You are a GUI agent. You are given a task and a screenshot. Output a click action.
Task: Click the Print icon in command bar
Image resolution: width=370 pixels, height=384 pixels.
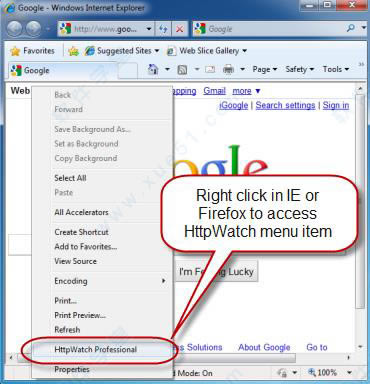click(228, 69)
